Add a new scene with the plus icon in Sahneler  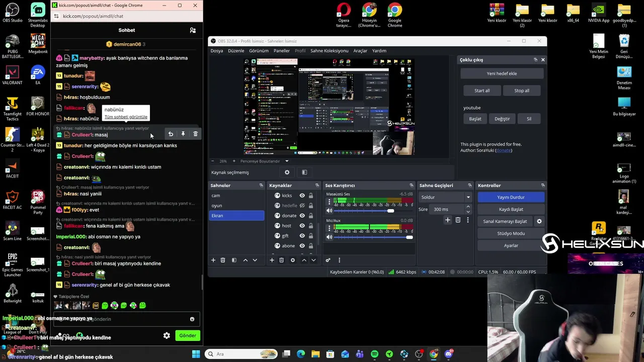click(x=213, y=260)
